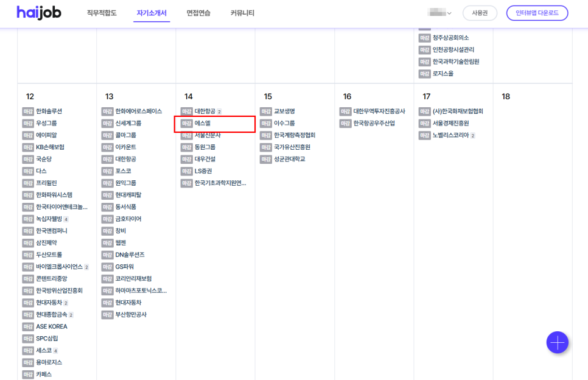Click the 사용권 button
This screenshot has width=588, height=380.
pyautogui.click(x=480, y=13)
